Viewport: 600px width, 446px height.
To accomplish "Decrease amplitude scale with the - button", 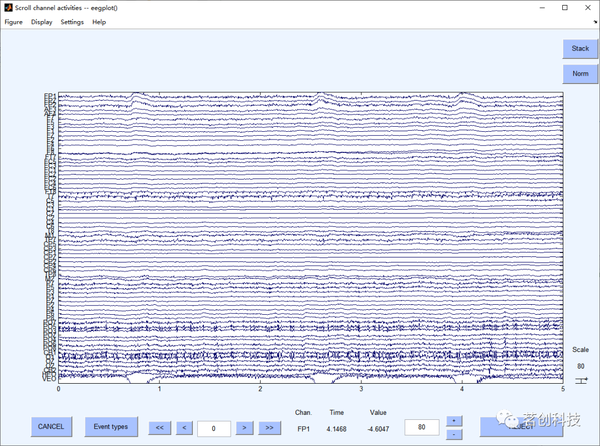I will 454,434.
